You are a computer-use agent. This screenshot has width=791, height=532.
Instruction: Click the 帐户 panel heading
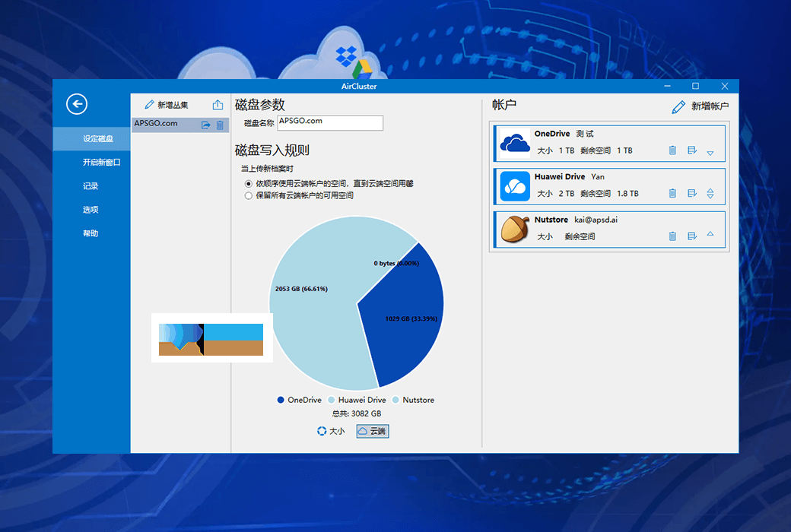(x=504, y=105)
